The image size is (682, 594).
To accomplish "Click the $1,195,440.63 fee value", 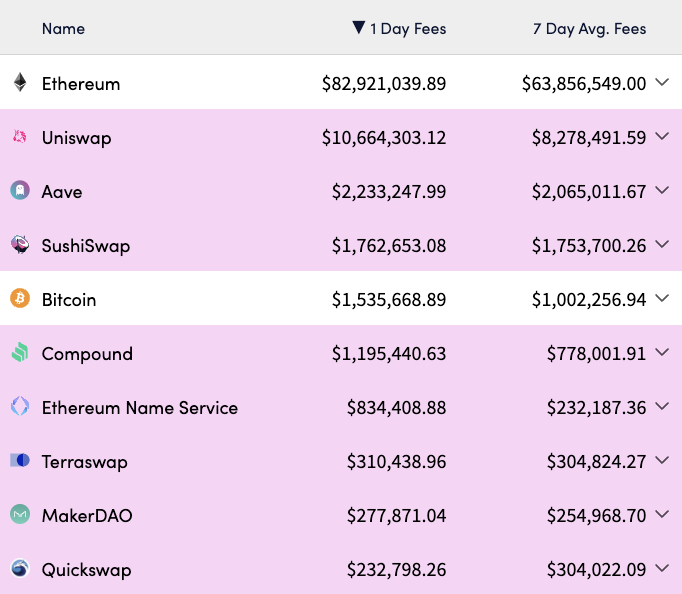I will tap(389, 354).
